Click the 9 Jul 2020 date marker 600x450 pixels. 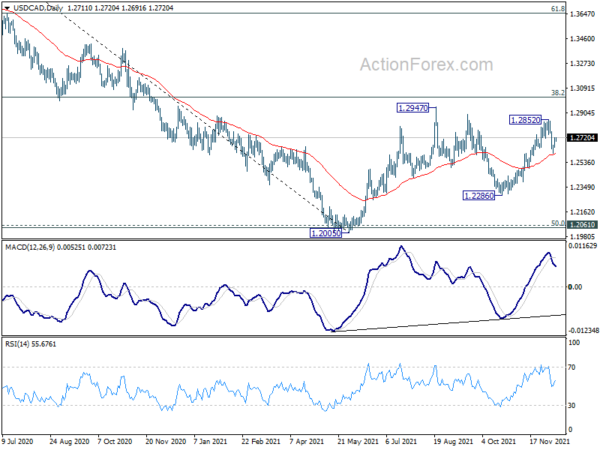pos(17,441)
